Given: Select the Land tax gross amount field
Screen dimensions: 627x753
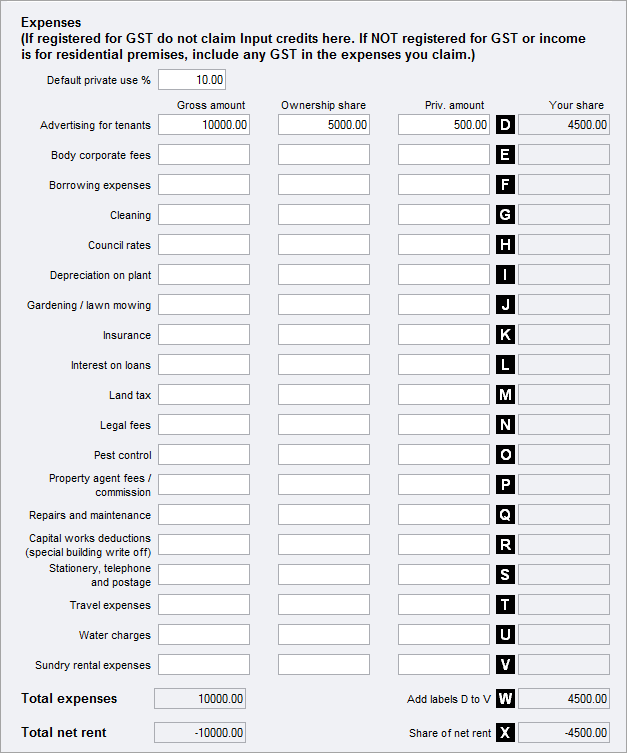Looking at the screenshot, I should [204, 395].
